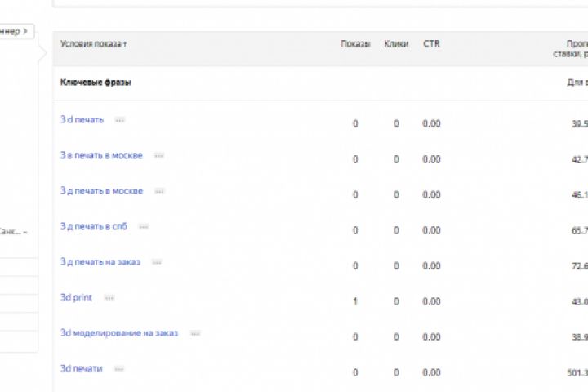
Task: Click the '3 д печать в спб' link
Action: point(93,227)
